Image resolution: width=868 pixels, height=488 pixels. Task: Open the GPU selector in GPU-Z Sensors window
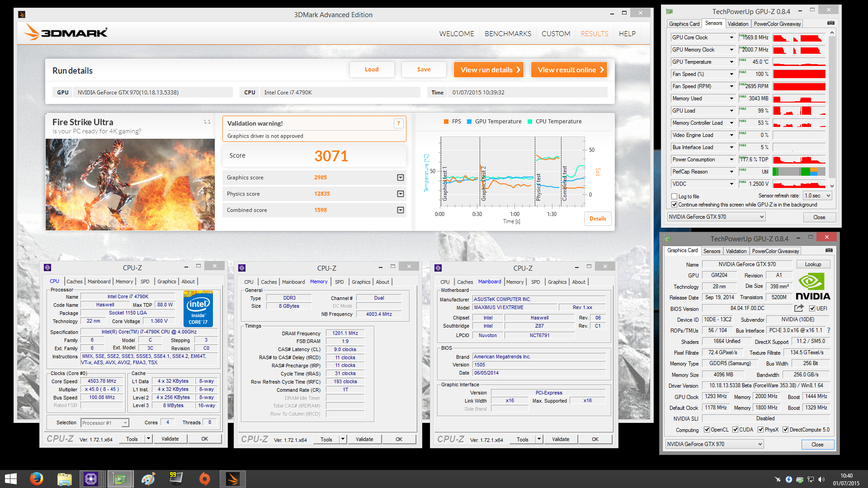[716, 217]
